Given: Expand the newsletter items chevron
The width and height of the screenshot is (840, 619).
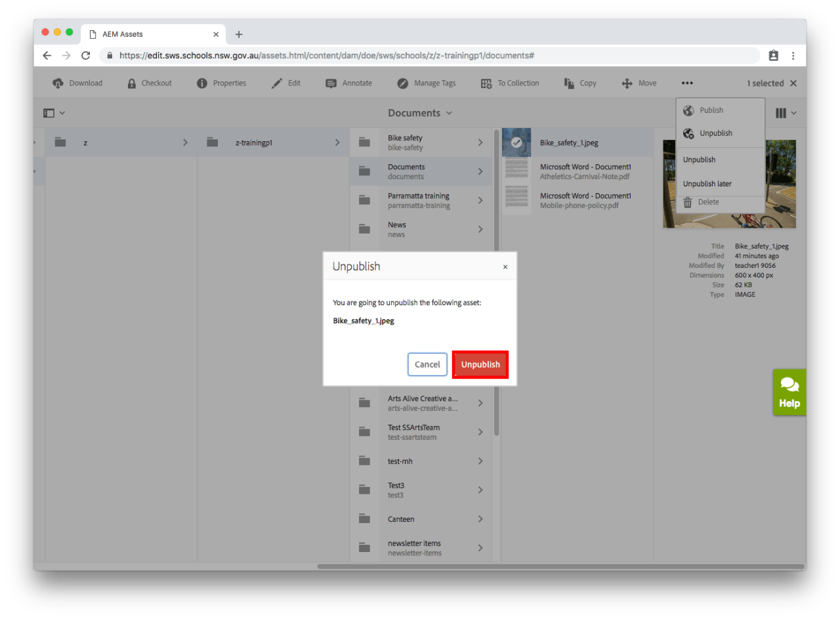Looking at the screenshot, I should tap(480, 547).
